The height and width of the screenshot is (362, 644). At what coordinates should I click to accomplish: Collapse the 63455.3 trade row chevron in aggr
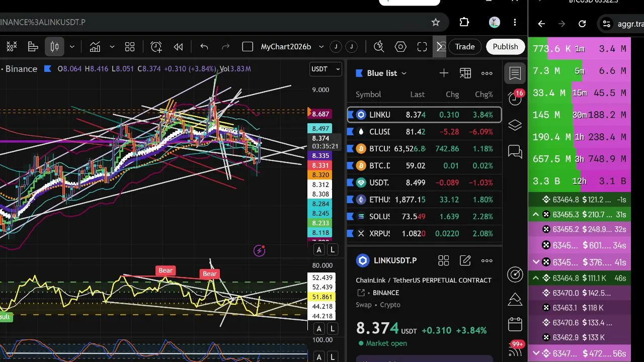click(536, 215)
